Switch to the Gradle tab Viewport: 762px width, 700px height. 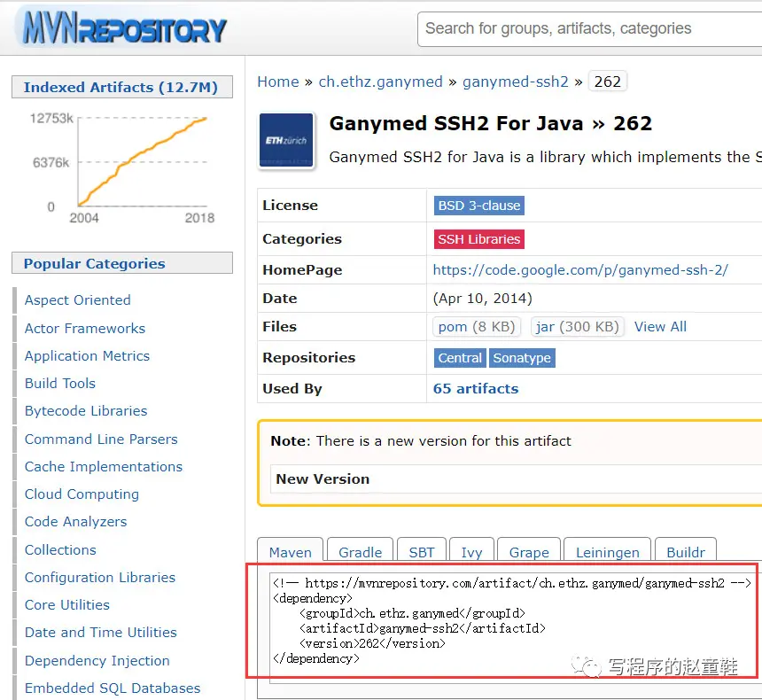(x=360, y=552)
